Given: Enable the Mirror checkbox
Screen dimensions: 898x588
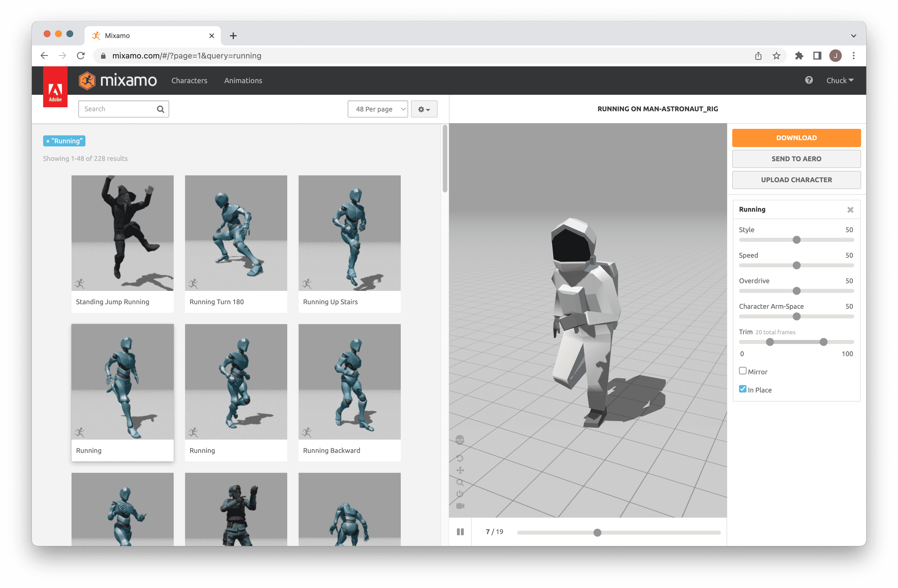Looking at the screenshot, I should click(742, 371).
